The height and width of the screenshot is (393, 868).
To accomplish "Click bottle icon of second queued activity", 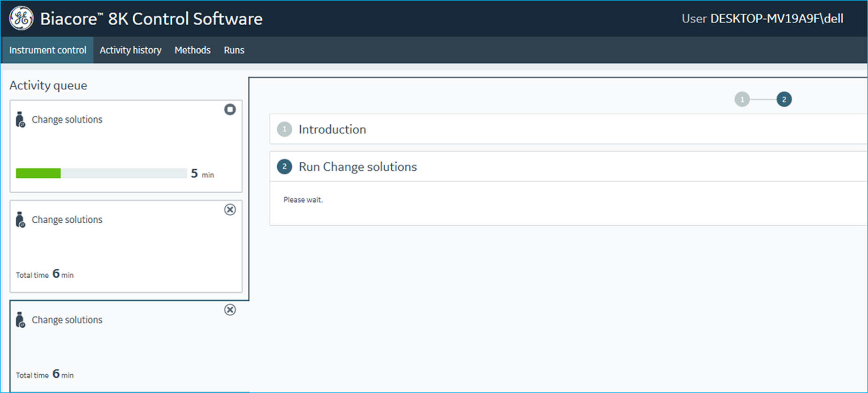I will pos(20,219).
